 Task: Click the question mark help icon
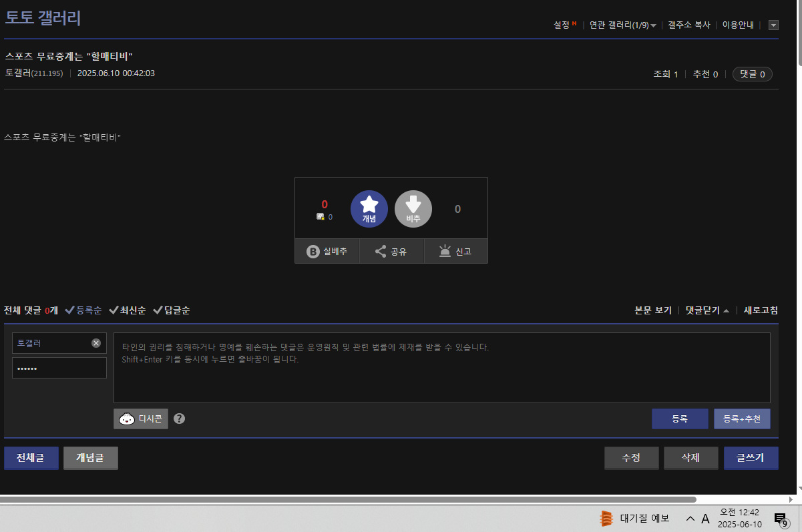(x=179, y=419)
